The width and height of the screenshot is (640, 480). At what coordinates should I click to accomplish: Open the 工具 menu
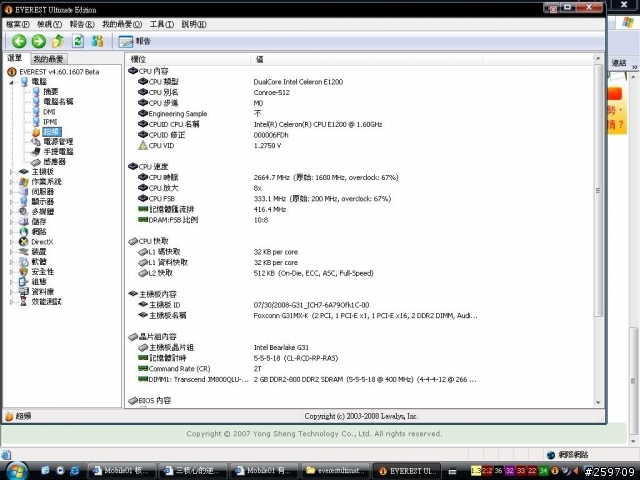tap(162, 24)
